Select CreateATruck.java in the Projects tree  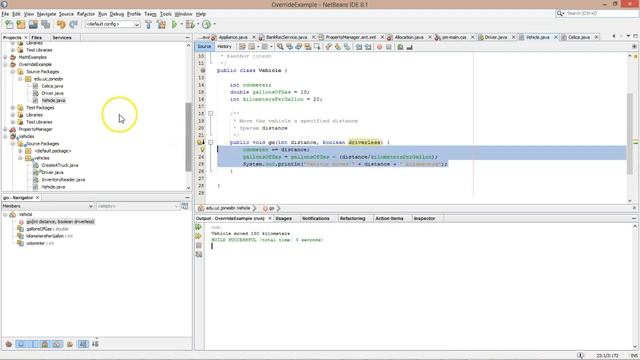coord(60,165)
